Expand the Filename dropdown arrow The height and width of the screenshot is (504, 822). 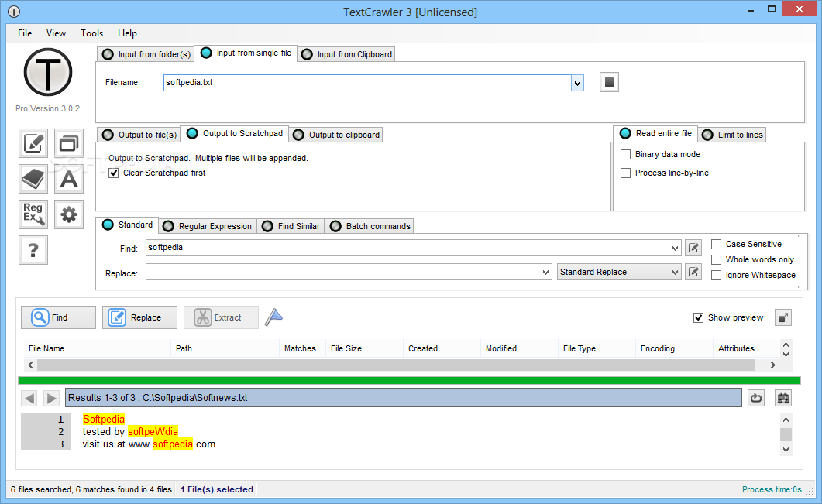coord(577,83)
